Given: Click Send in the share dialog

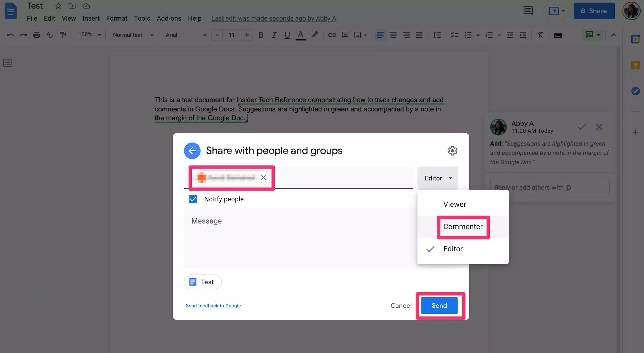Looking at the screenshot, I should (439, 306).
